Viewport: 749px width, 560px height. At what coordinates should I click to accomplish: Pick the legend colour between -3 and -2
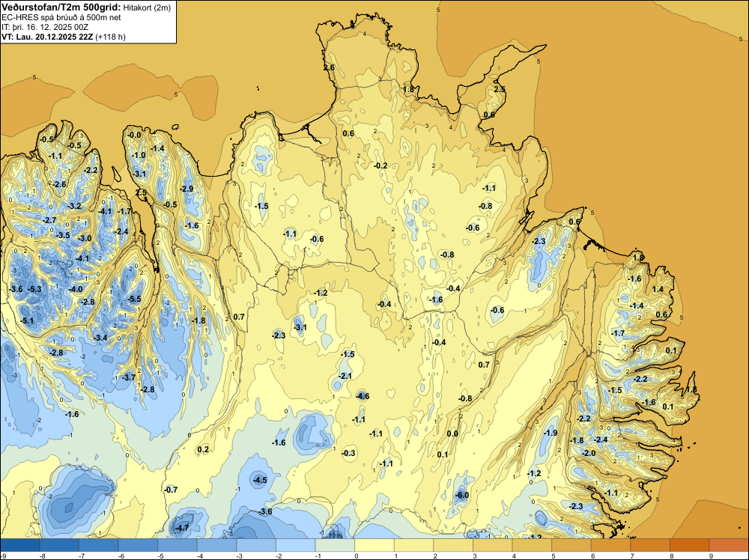coord(256,545)
